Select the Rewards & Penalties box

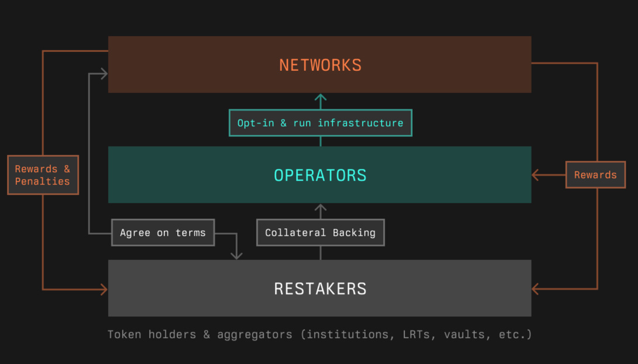click(43, 175)
